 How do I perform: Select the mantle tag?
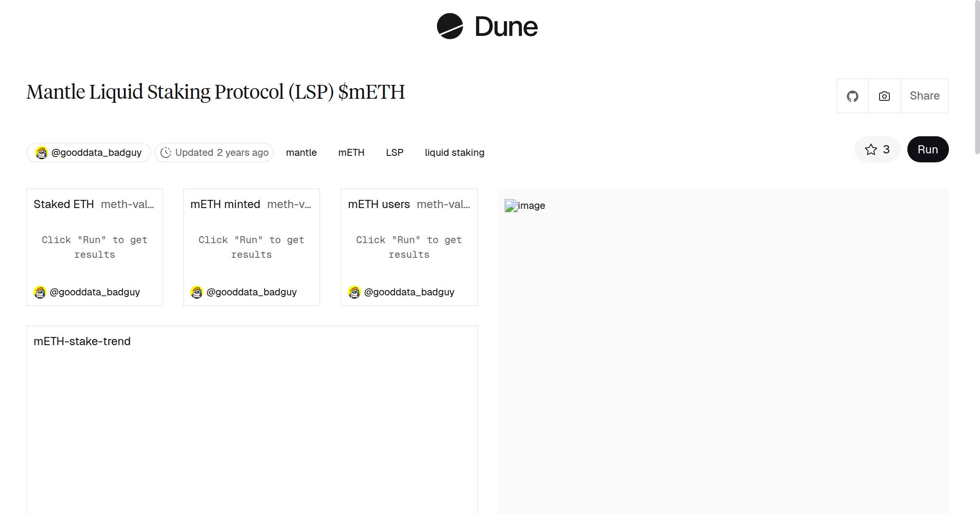(x=301, y=152)
